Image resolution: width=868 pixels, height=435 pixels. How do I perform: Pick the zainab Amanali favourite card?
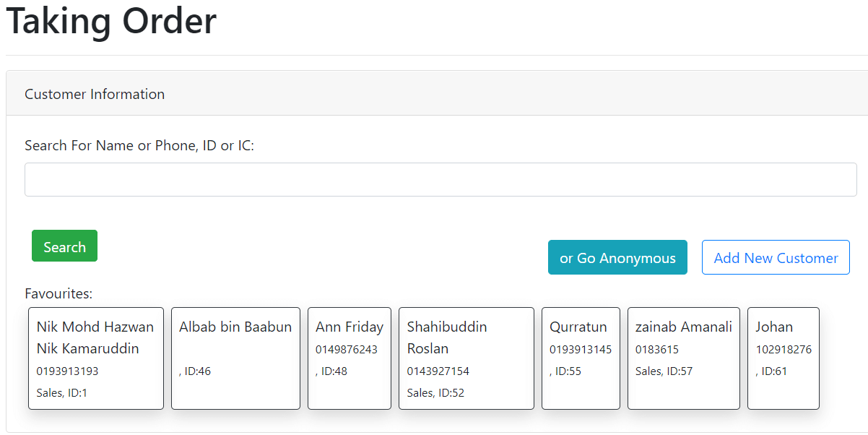pos(684,358)
